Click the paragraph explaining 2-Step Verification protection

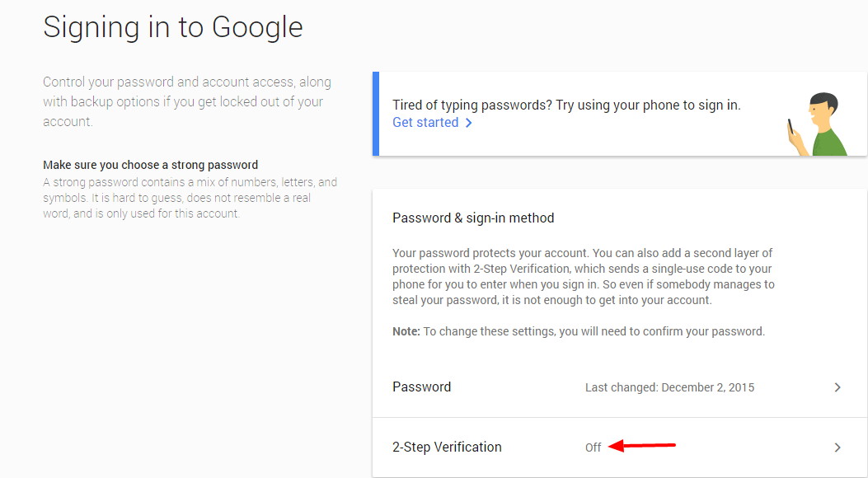pyautogui.click(x=583, y=276)
